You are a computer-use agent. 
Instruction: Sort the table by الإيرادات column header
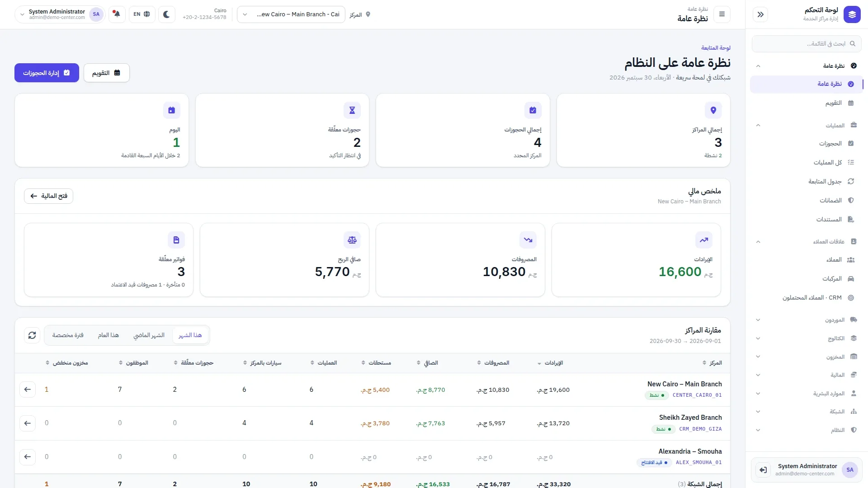pos(550,363)
